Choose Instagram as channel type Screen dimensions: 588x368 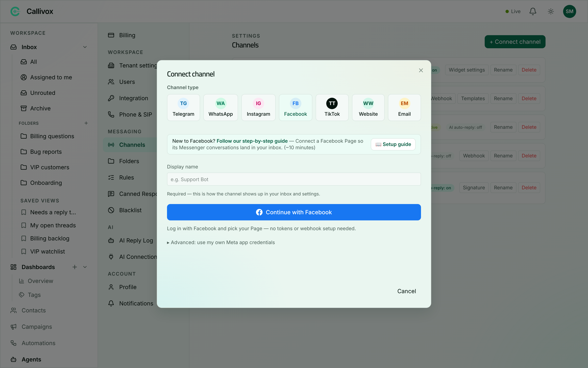point(258,107)
